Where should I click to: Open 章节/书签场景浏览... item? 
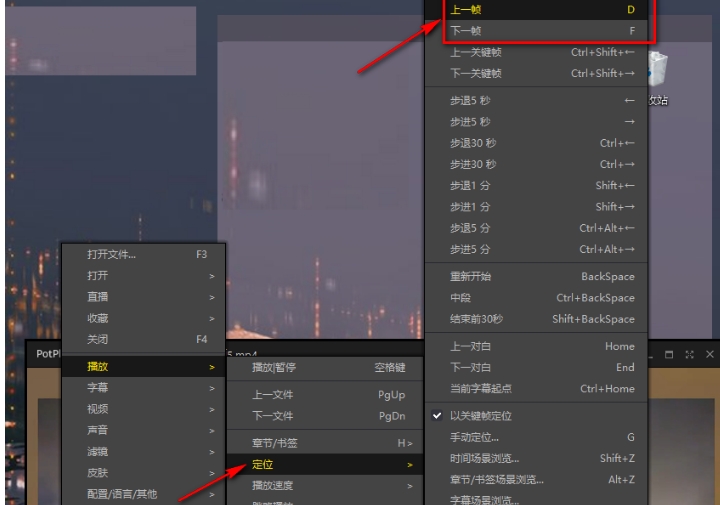[536, 480]
